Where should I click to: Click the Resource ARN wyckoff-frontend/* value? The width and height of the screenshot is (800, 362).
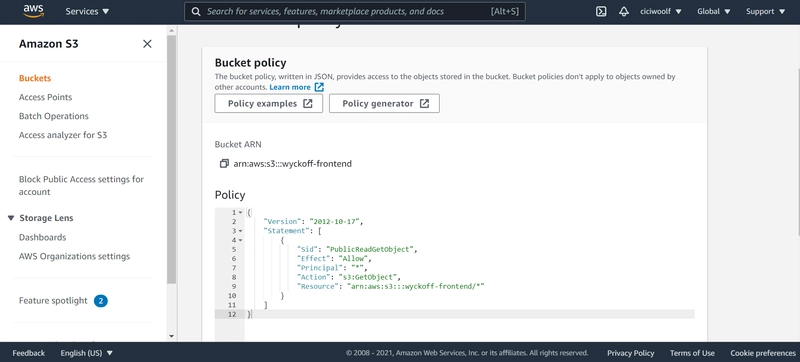[415, 287]
